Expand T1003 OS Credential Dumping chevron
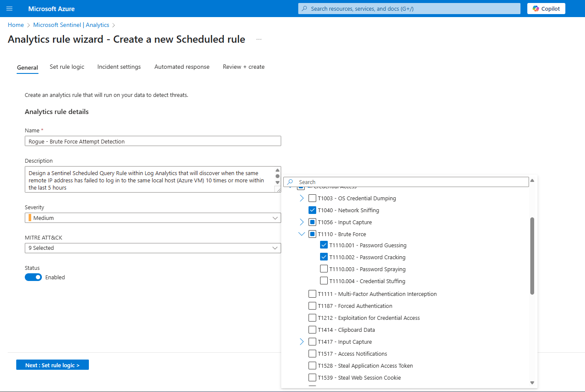 302,198
